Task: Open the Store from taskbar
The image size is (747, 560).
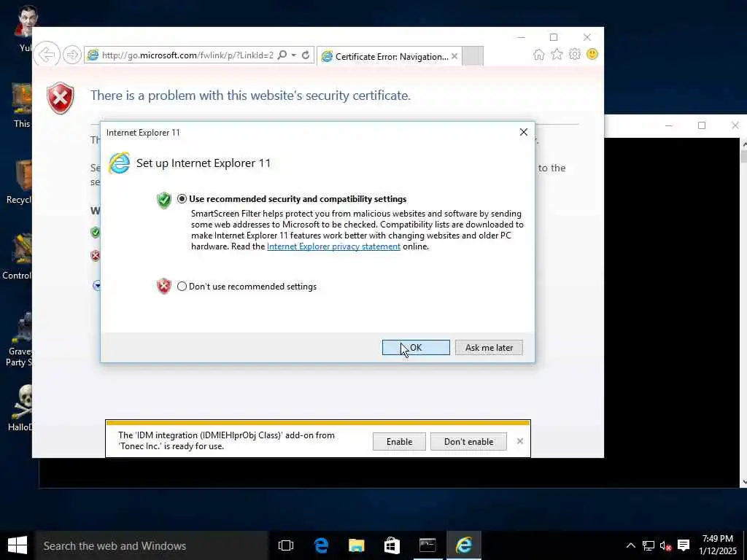Action: (x=392, y=545)
